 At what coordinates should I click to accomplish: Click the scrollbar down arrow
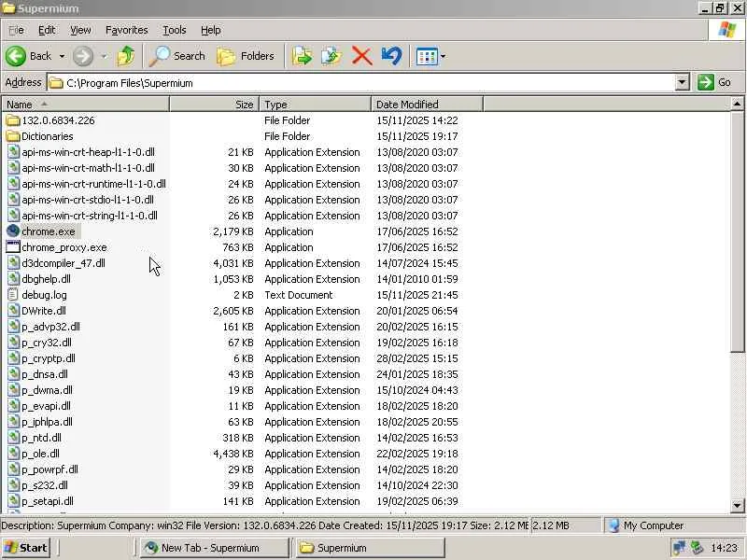click(x=737, y=505)
